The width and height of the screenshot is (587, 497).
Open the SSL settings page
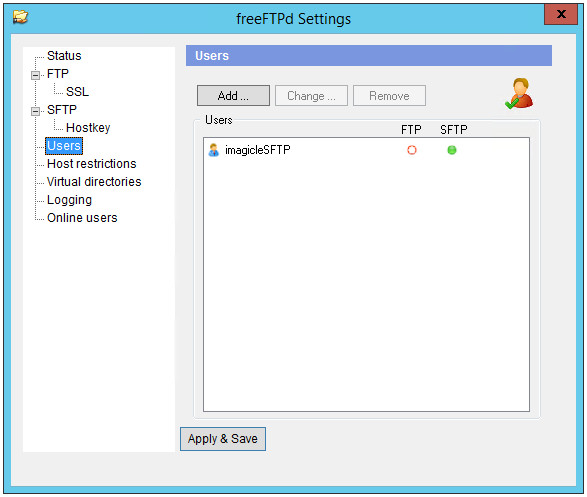[x=77, y=92]
